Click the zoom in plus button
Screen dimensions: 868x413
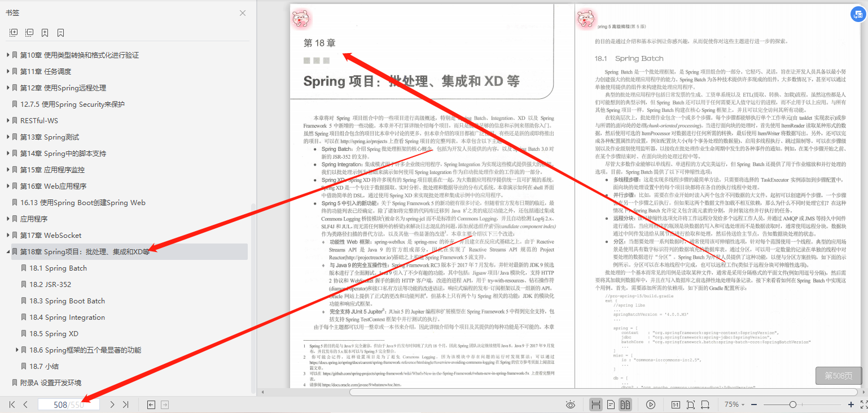(851, 405)
